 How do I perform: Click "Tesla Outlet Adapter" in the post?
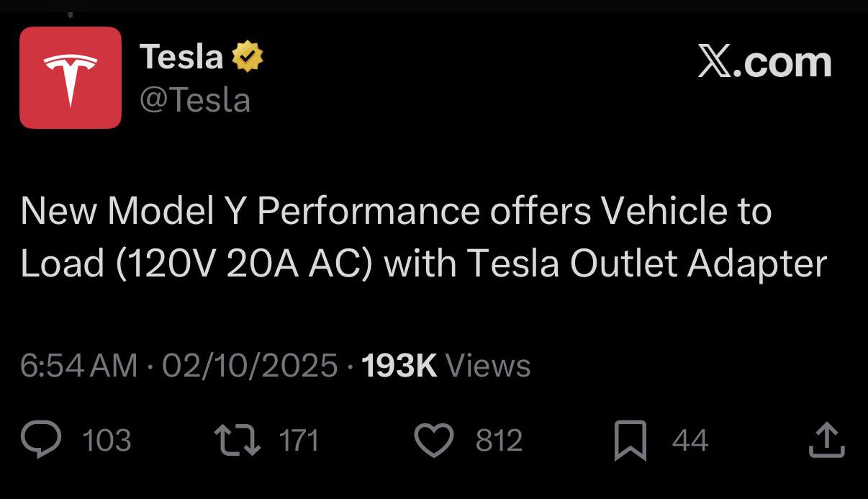646,264
